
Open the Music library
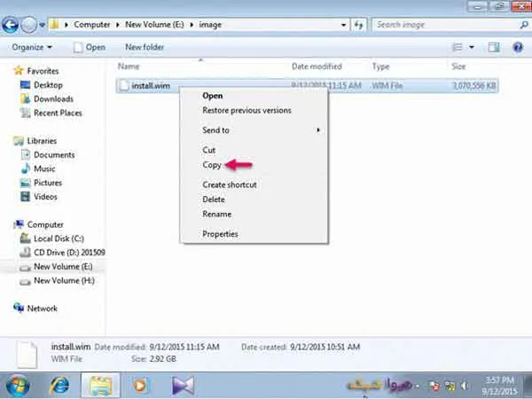click(44, 168)
